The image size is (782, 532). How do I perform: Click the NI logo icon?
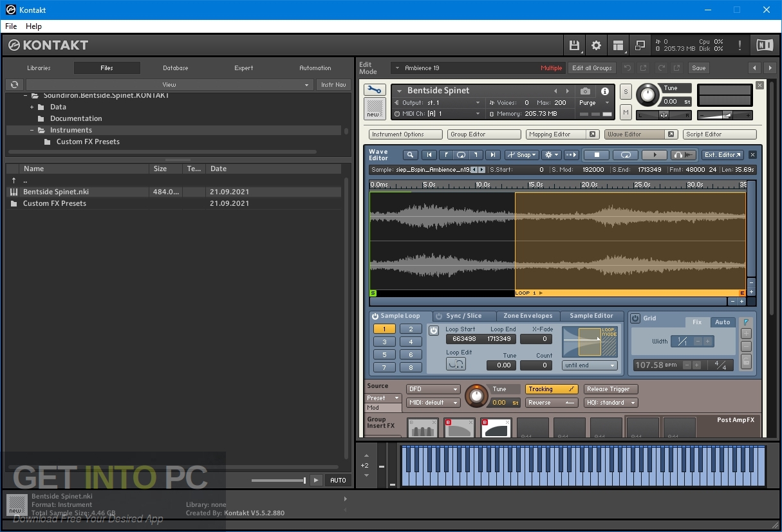tap(765, 45)
